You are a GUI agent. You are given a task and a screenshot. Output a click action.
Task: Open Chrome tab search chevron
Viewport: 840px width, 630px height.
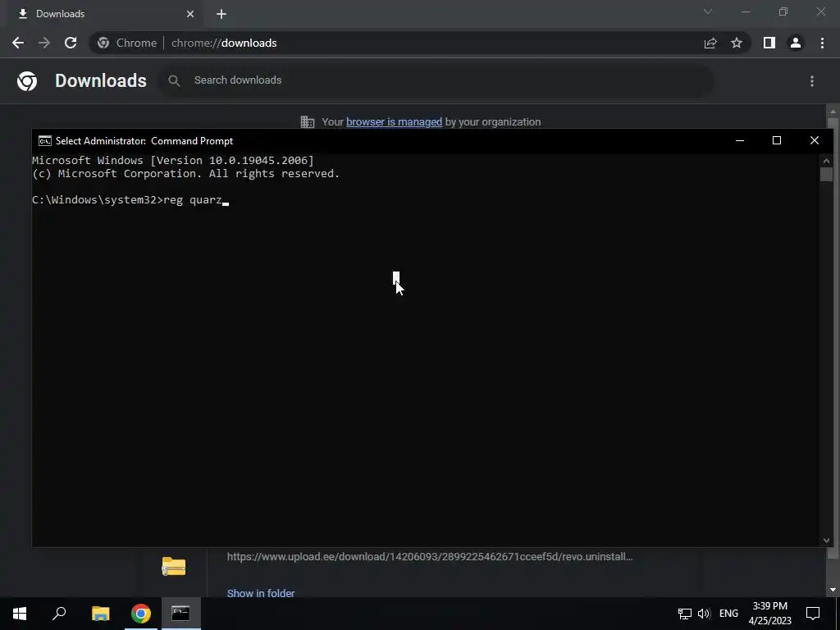tap(708, 11)
